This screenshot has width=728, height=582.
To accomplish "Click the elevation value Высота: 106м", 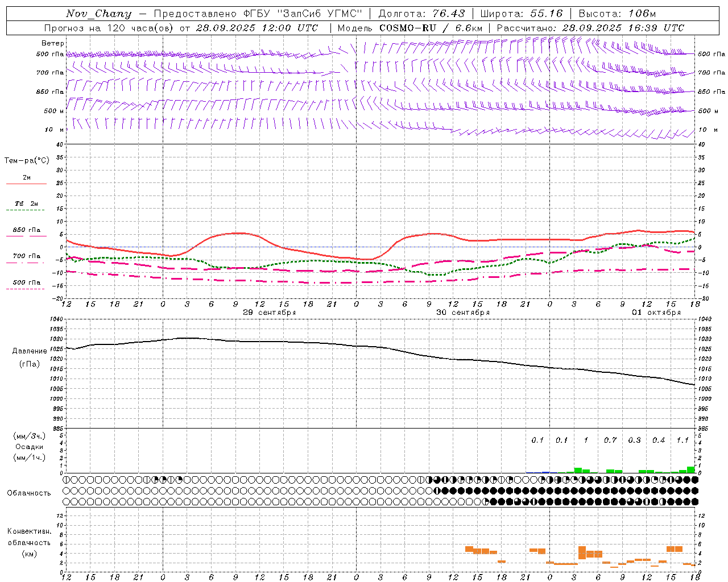I will pos(617,14).
